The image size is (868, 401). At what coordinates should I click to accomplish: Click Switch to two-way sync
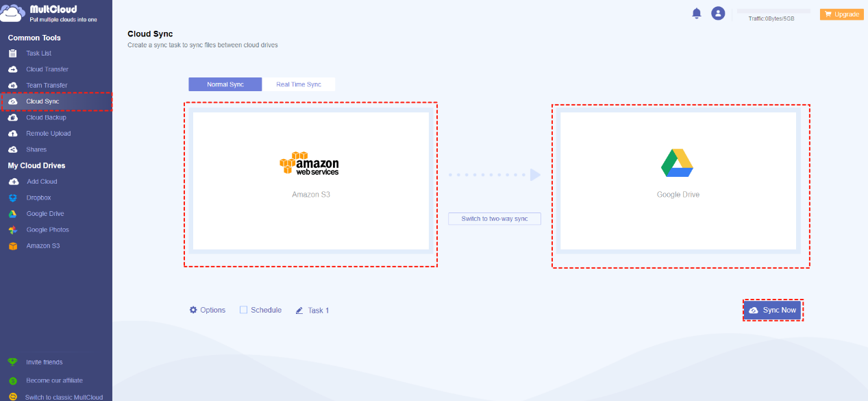[495, 219]
